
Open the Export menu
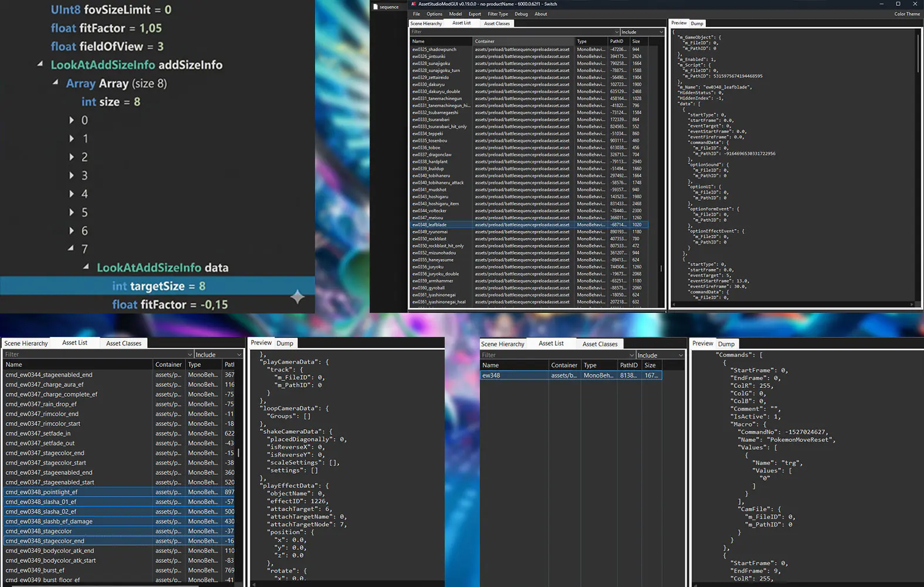point(475,14)
